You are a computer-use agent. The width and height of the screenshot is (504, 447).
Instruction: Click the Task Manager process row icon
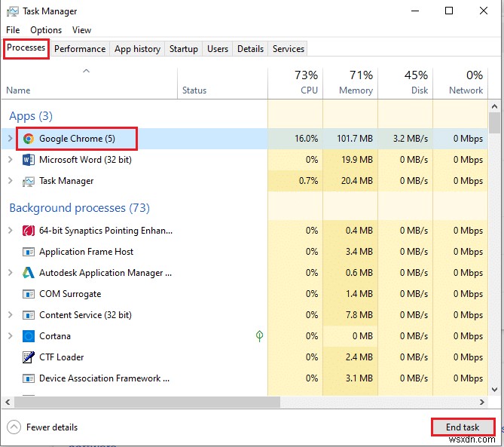coord(29,181)
